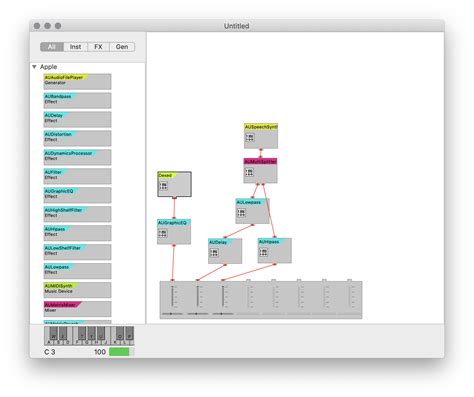The image size is (474, 397).
Task: Select AUBandpass Effect in the library
Action: (x=77, y=100)
